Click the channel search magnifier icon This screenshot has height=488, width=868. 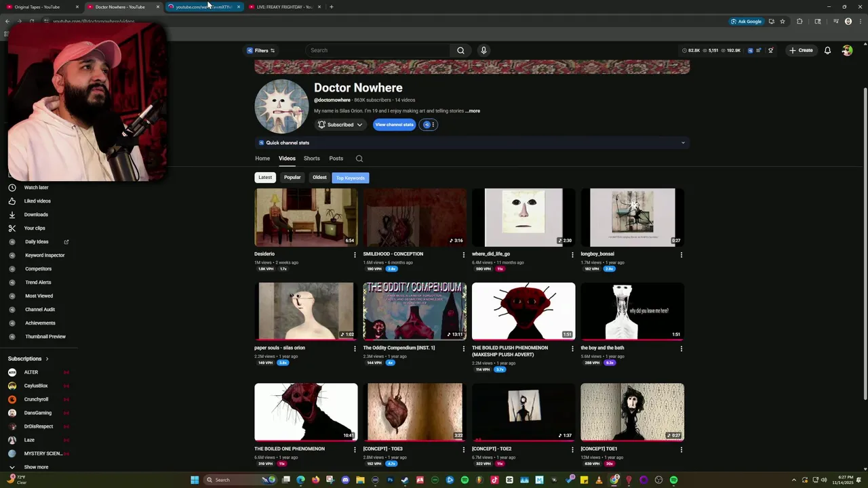(x=359, y=159)
